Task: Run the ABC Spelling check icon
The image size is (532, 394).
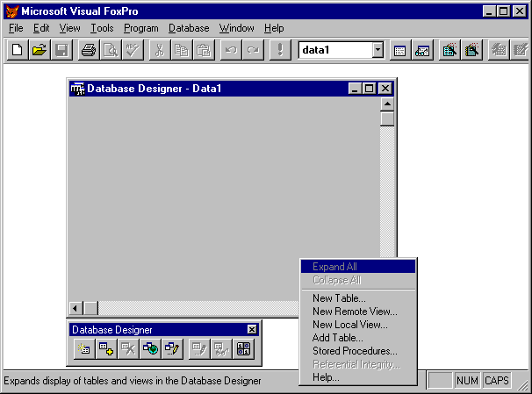Action: [133, 50]
